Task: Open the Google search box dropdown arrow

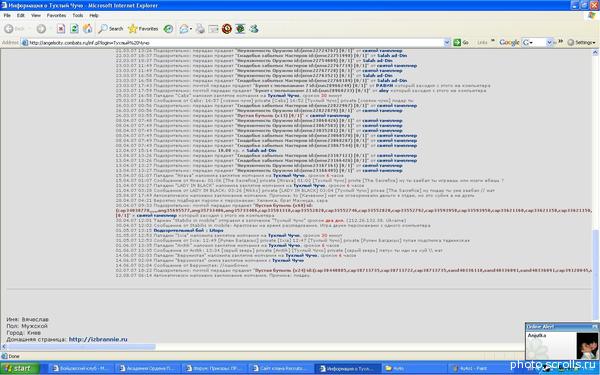Action: pos(549,42)
